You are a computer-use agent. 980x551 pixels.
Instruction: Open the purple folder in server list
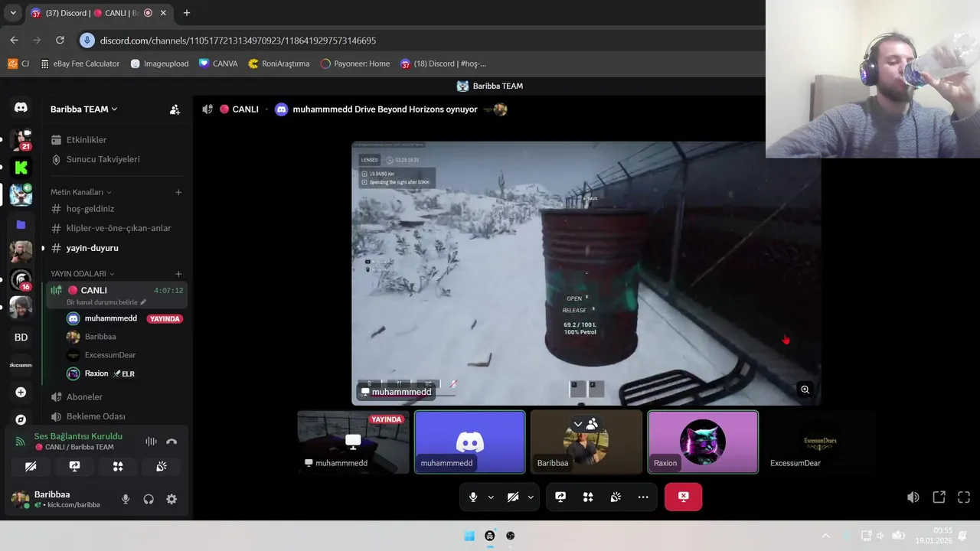(x=21, y=224)
